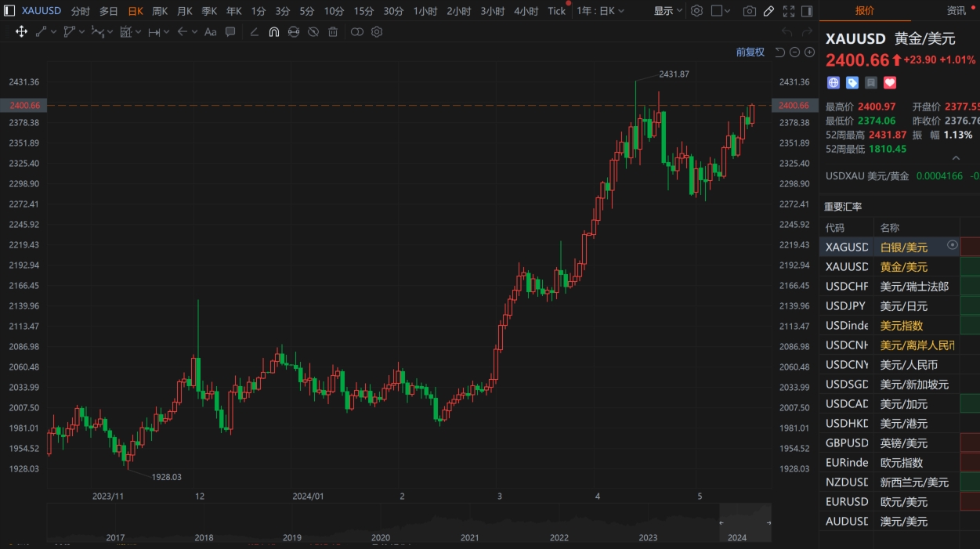Click the pencil draw icon in top bar

click(x=769, y=11)
